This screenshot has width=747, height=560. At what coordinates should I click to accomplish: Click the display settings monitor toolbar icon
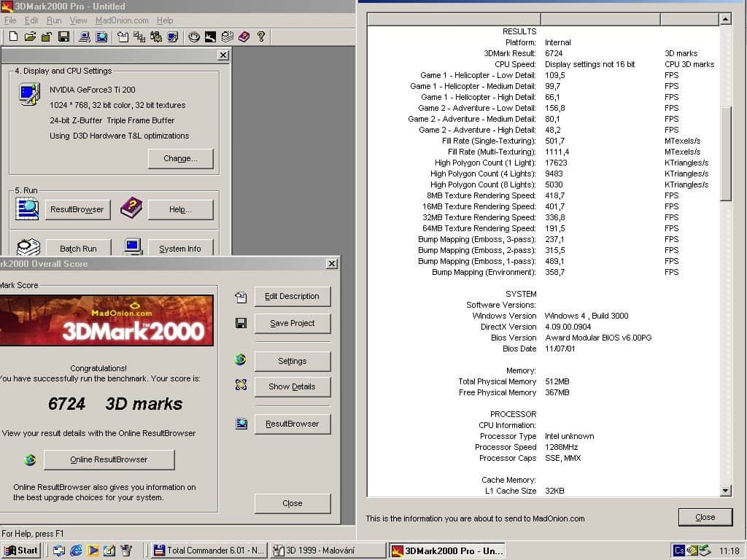[172, 36]
